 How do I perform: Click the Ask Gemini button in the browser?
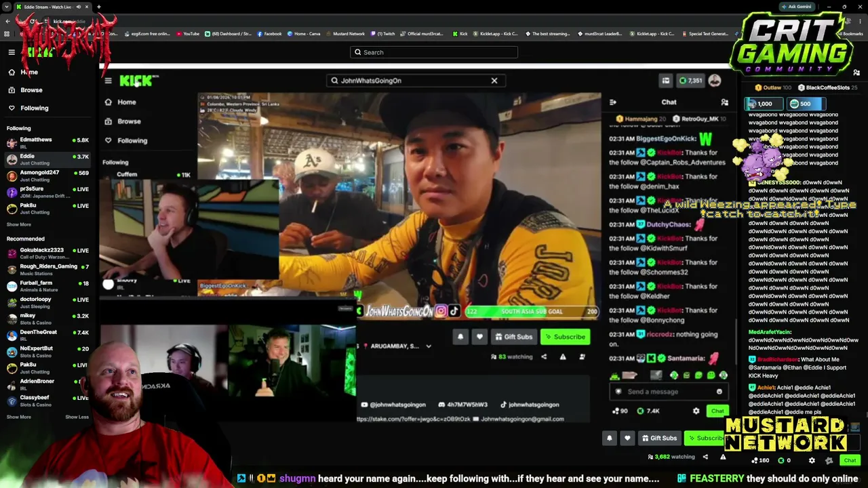pyautogui.click(x=796, y=7)
